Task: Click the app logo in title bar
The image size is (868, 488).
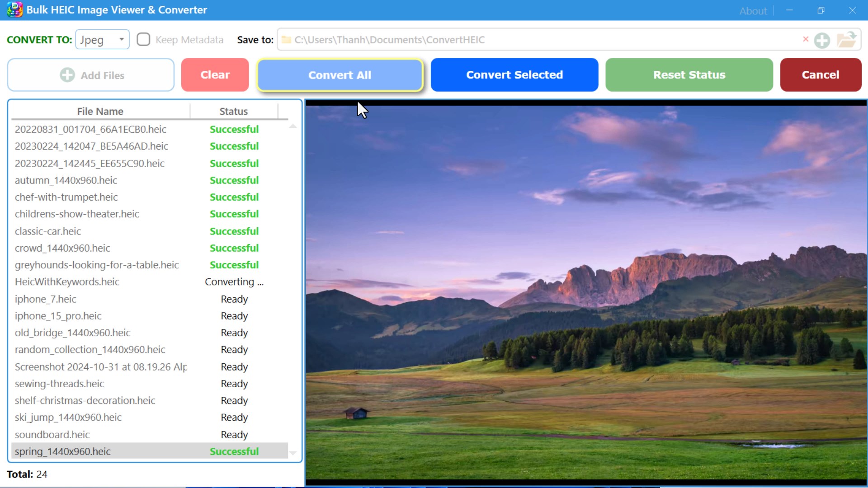Action: pyautogui.click(x=14, y=9)
